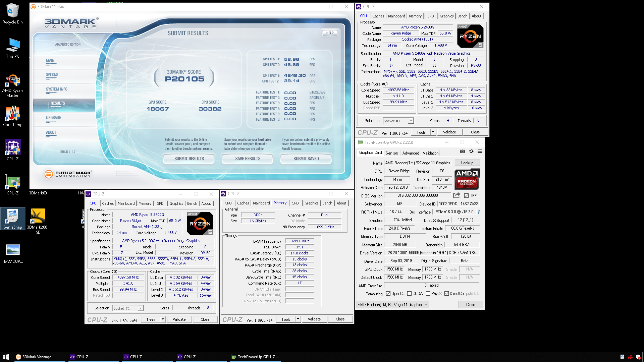
Task: Click the GPU-Z BIOS share/export icon
Action: (457, 195)
